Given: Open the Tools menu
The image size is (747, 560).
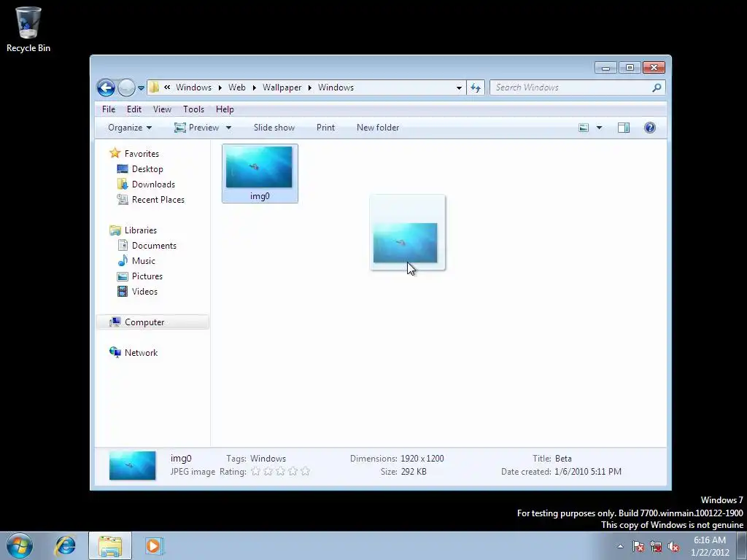Looking at the screenshot, I should coord(193,109).
